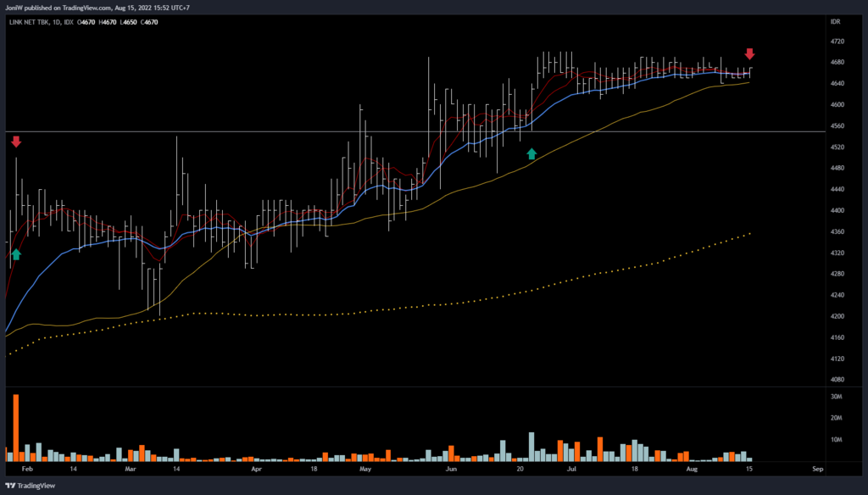Screen dimensions: 868x495
Task: Click red down arrow marker in February
Action: [x=15, y=142]
